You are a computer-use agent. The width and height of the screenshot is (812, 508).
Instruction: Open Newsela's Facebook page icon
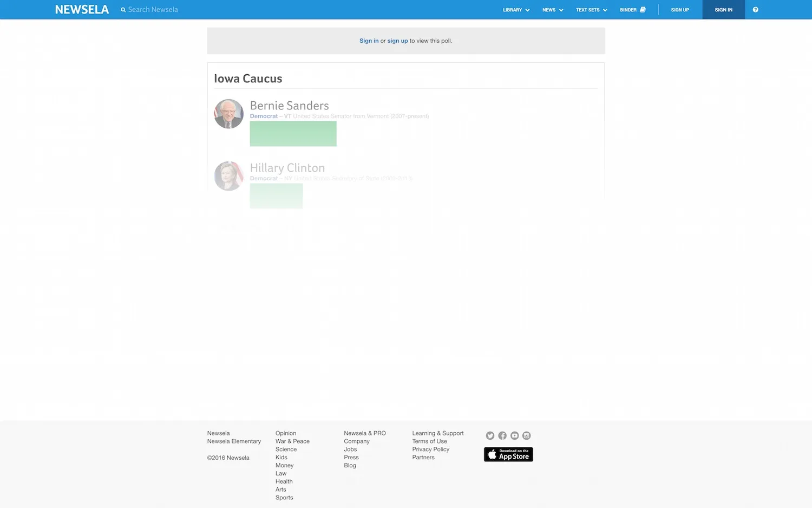502,436
